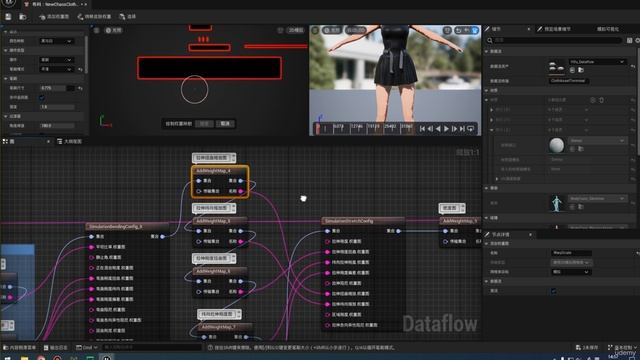Image resolution: width=640 pixels, height=360 pixels.
Task: Toggle the checkbox in node details panel
Action: point(553,291)
